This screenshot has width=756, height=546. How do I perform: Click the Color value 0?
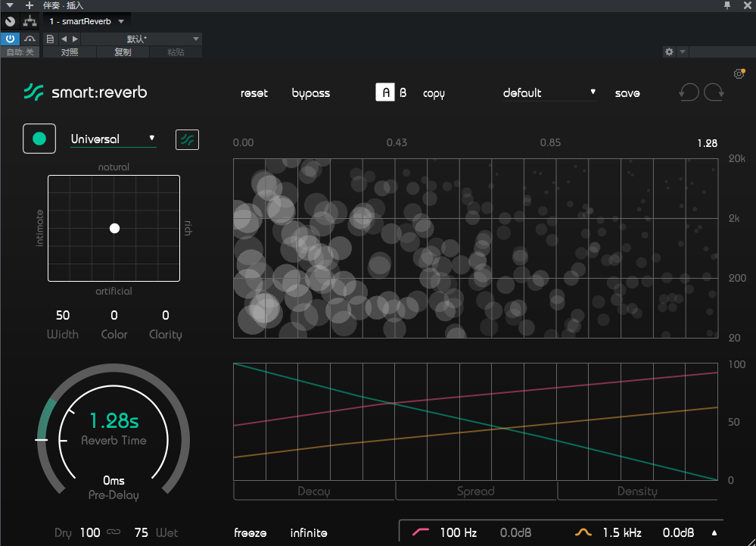pyautogui.click(x=114, y=316)
